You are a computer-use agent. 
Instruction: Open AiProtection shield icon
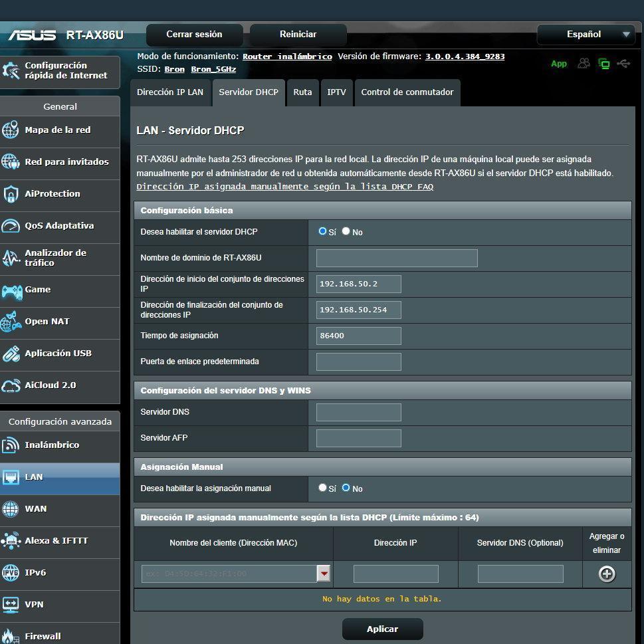tap(11, 194)
